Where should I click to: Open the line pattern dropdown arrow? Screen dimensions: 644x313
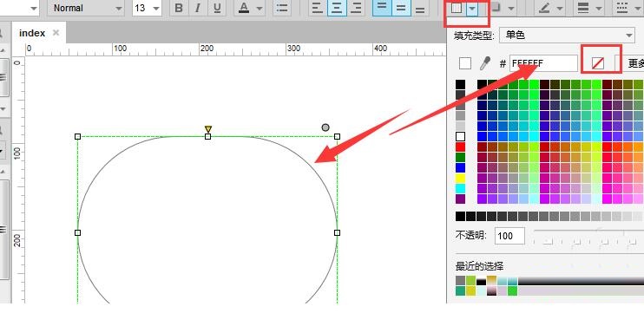(x=638, y=9)
